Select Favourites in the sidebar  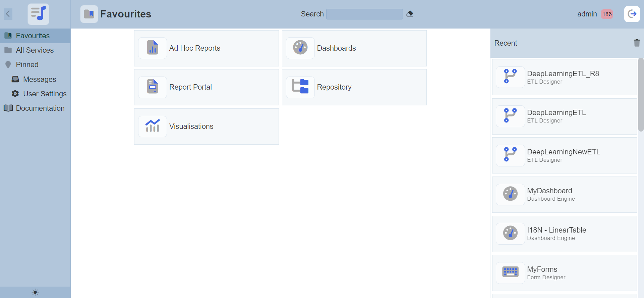(33, 36)
